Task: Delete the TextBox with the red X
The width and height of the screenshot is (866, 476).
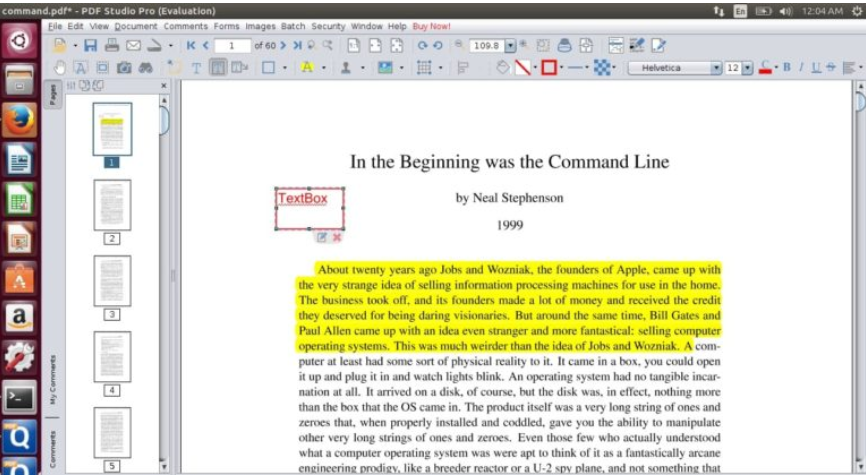Action: point(337,237)
